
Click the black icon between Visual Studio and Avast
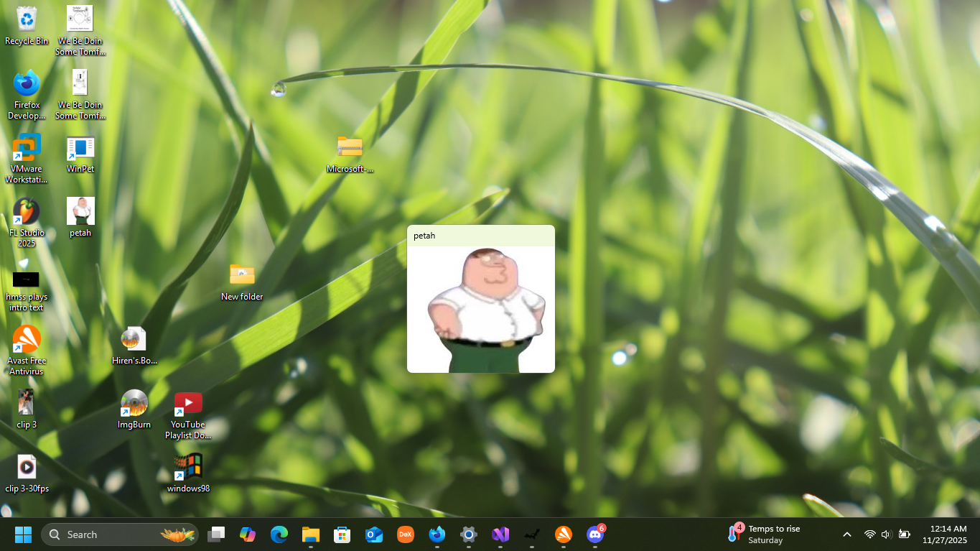click(x=532, y=534)
